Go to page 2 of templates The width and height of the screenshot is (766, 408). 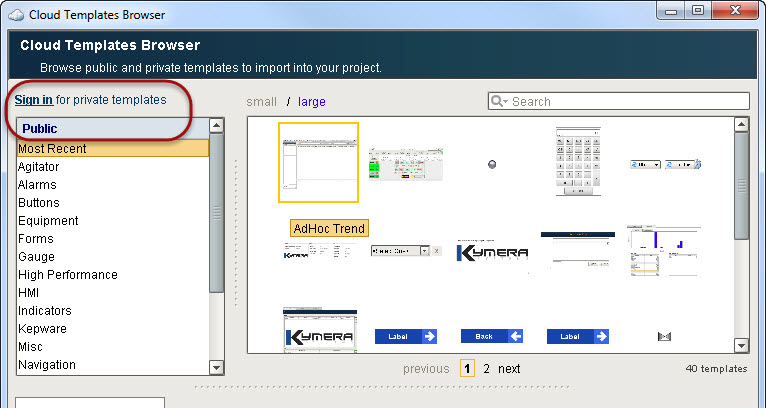click(x=487, y=369)
